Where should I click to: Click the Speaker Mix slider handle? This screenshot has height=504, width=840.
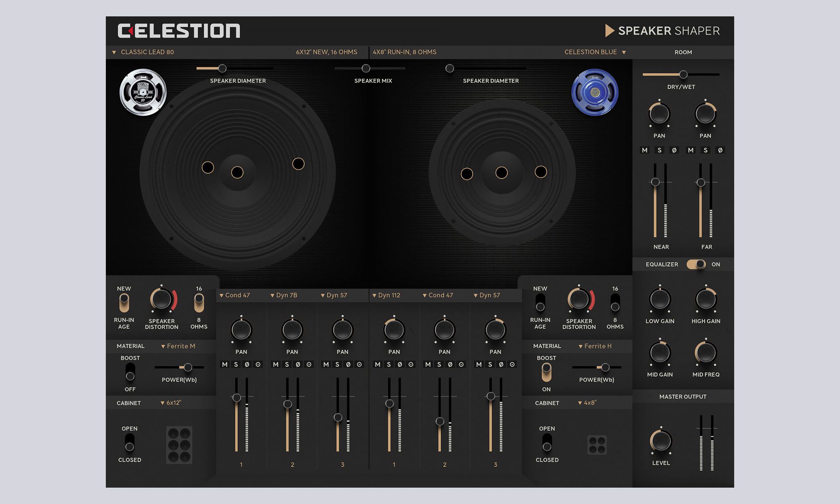(366, 68)
